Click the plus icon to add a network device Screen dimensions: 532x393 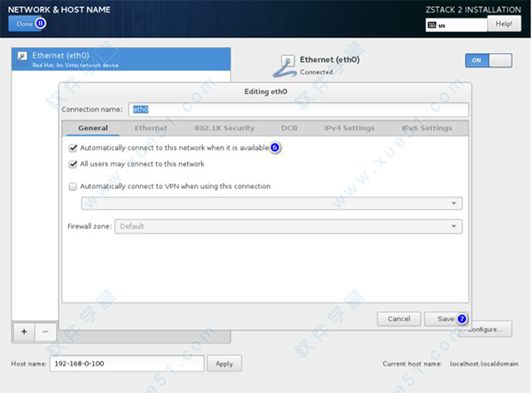[24, 331]
